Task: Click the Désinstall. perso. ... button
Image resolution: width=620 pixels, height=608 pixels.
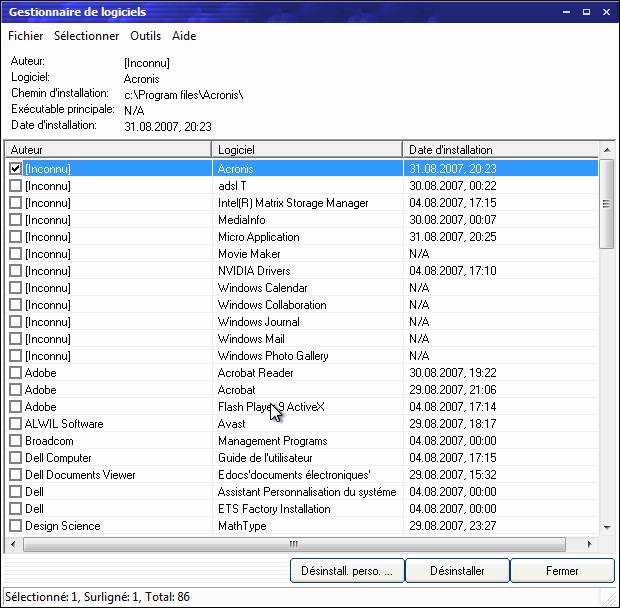Action: pyautogui.click(x=347, y=570)
